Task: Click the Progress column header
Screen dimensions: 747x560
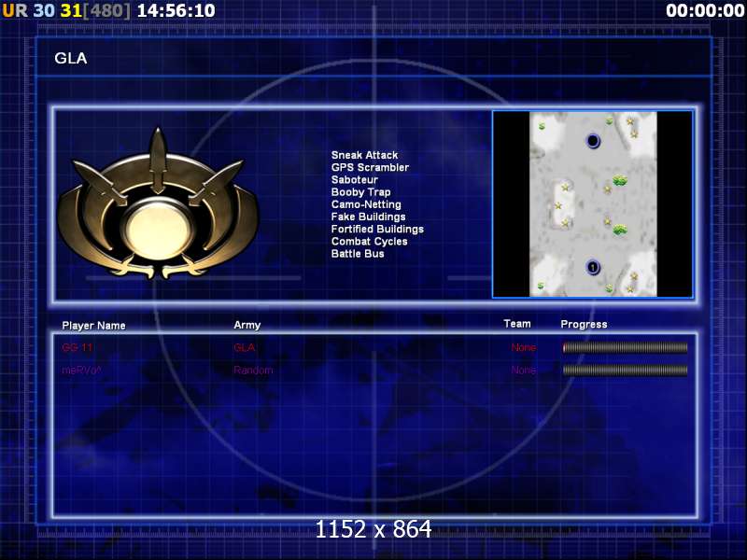Action: point(584,325)
